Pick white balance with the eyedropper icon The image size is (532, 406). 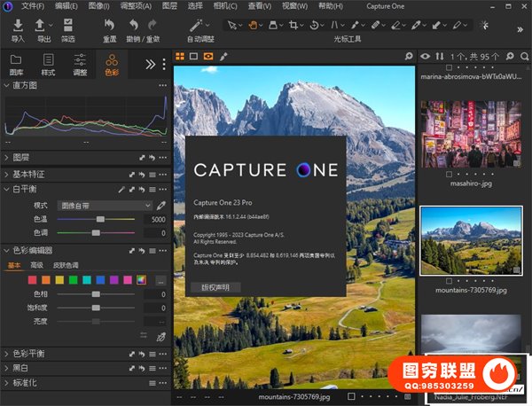(160, 205)
